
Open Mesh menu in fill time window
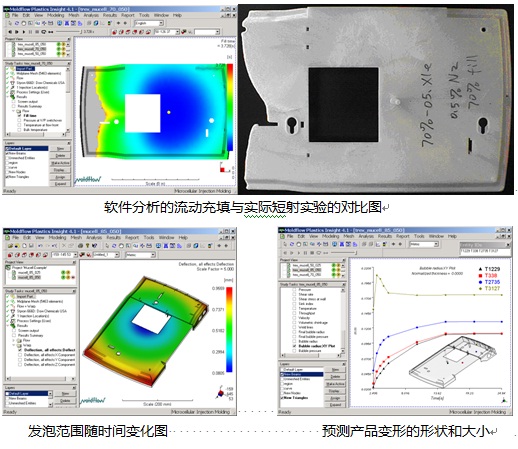pos(74,15)
